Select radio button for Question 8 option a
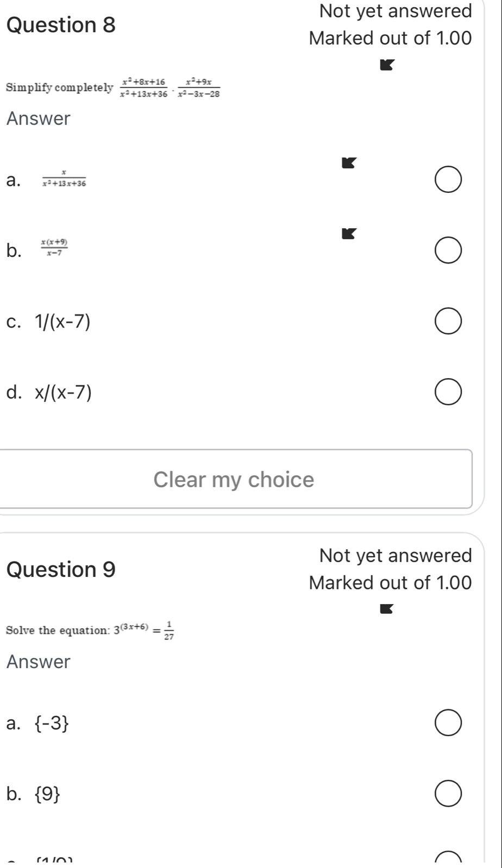The image size is (502, 868). point(448,182)
